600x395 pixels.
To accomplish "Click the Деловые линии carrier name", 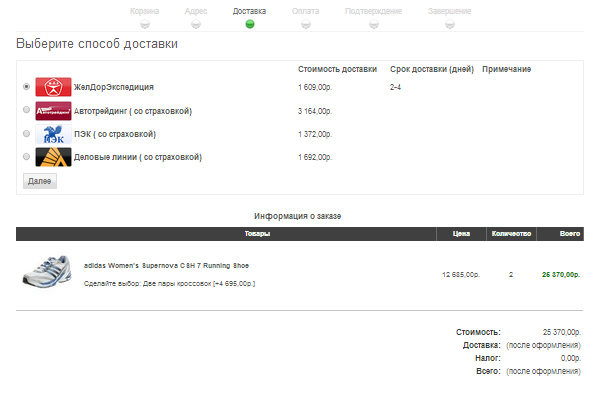I will (138, 157).
